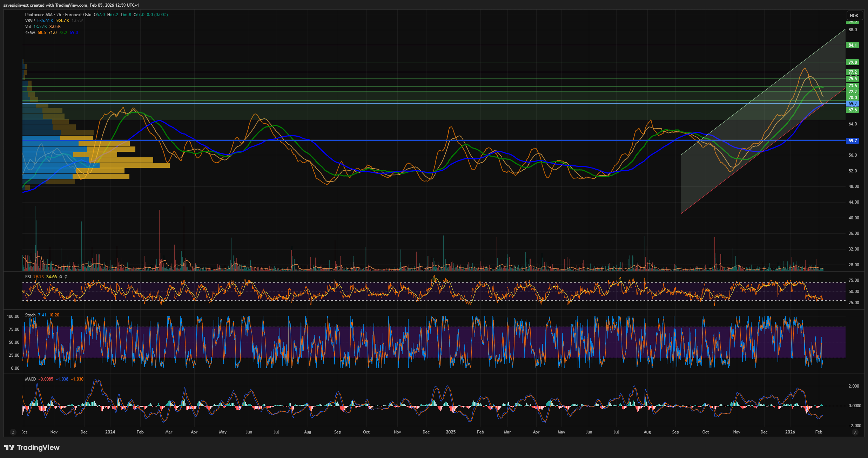
Task: Click the 2026 marker on time axis
Action: point(790,432)
